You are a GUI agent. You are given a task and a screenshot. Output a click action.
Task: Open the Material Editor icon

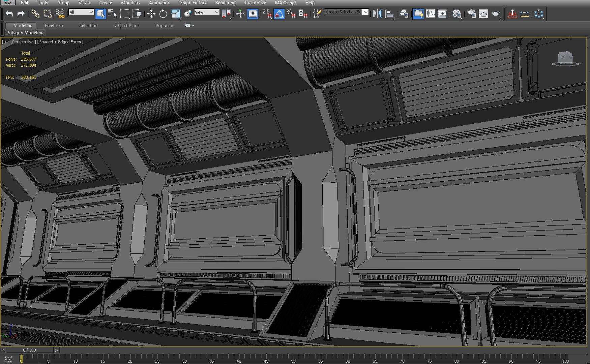tap(457, 14)
